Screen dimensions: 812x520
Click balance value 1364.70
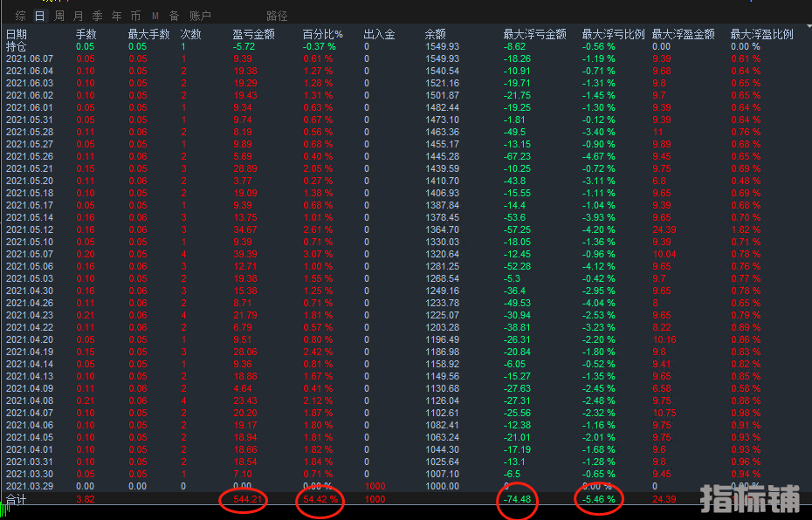pyautogui.click(x=443, y=229)
